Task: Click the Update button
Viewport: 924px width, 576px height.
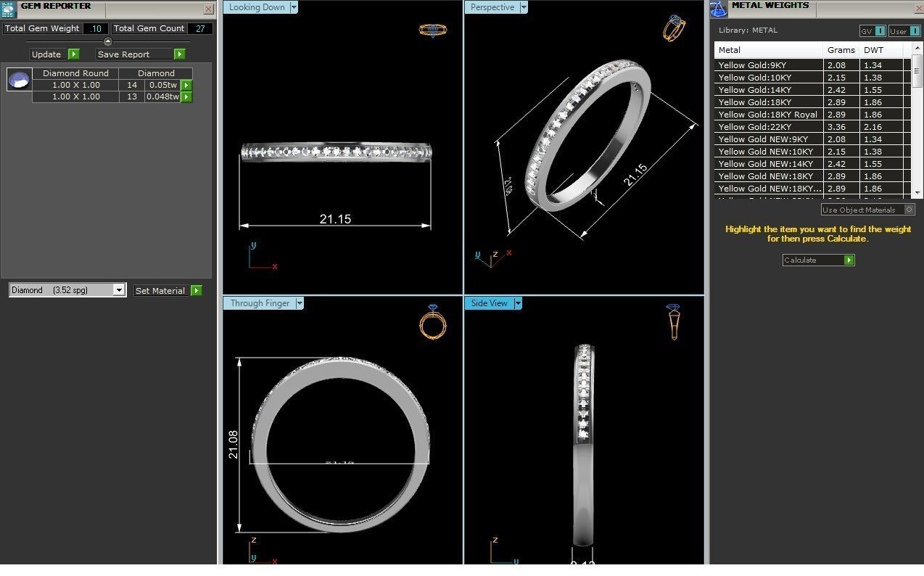Action: tap(49, 54)
